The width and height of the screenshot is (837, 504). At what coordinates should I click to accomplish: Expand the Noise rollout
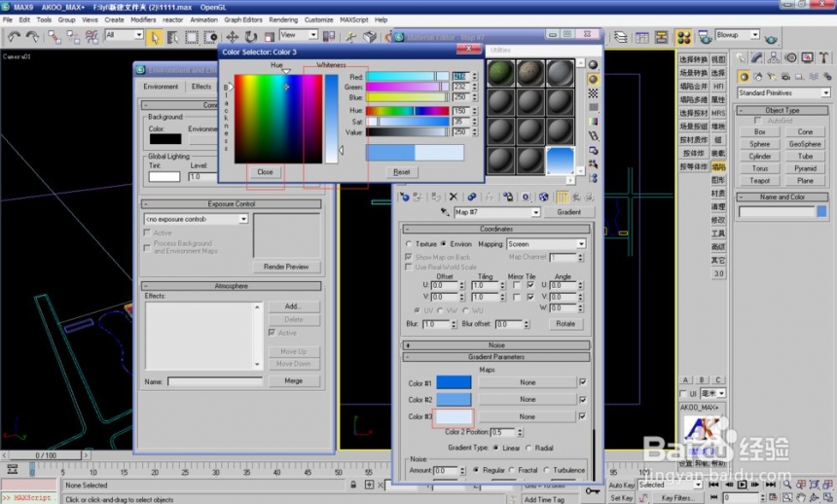tap(496, 345)
